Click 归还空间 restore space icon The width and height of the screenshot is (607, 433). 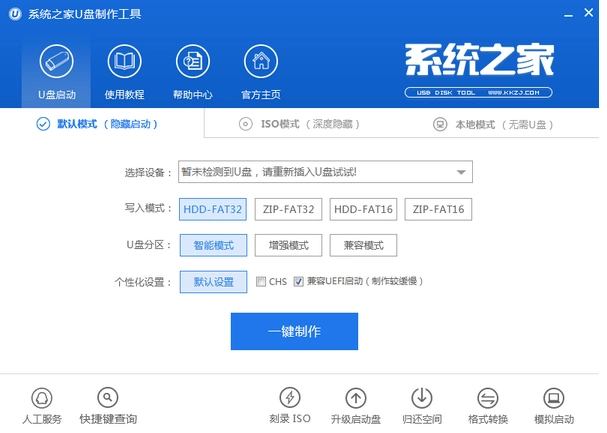click(422, 397)
